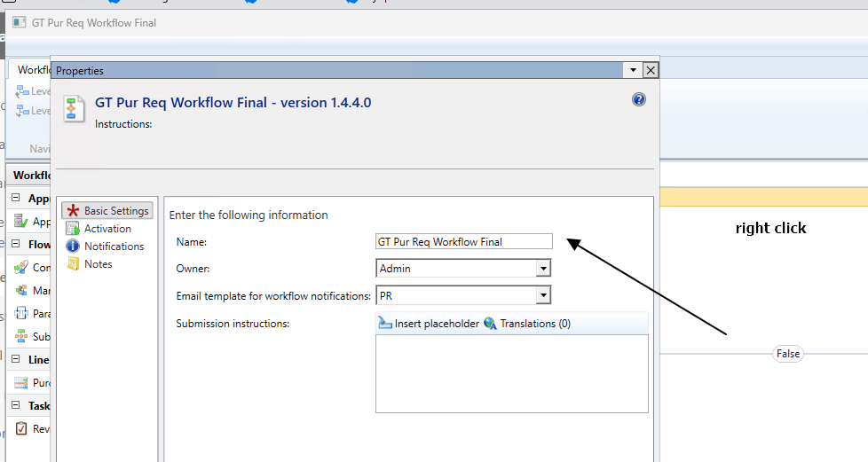Close the Properties pane
Viewport: 868px width, 462px height.
651,70
